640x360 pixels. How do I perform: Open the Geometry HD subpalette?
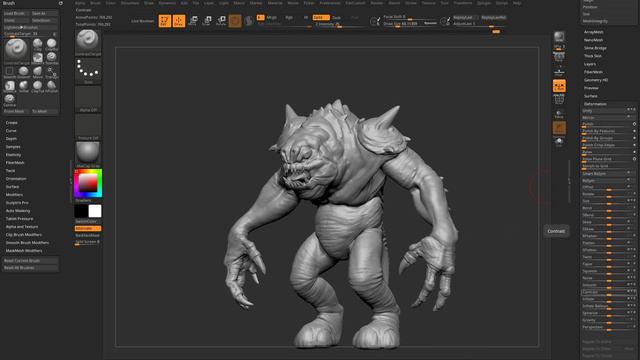596,80
